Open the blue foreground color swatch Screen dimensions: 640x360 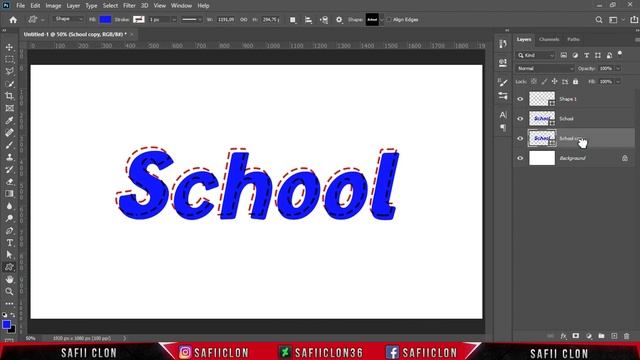(x=6, y=324)
